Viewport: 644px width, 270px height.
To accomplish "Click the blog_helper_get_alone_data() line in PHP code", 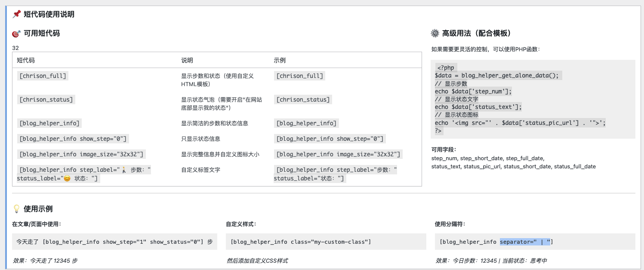I will tap(496, 75).
